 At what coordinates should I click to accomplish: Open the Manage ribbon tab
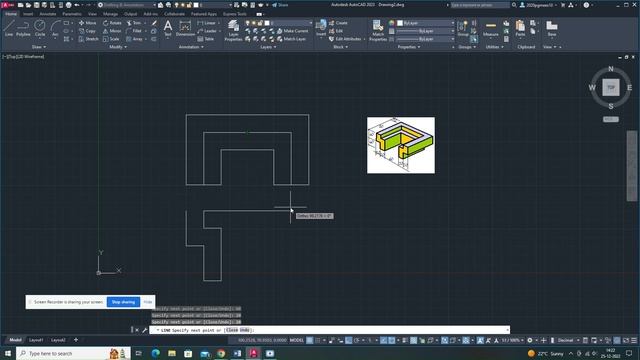pyautogui.click(x=110, y=14)
